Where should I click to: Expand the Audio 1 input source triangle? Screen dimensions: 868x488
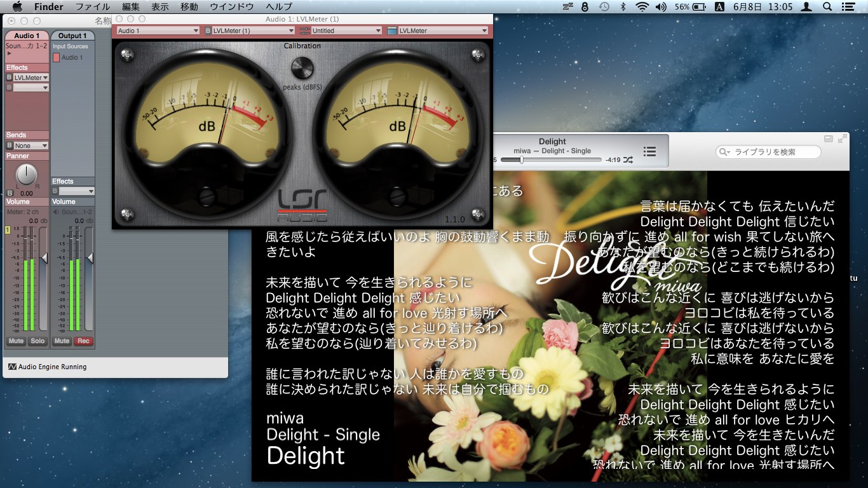tap(9, 54)
